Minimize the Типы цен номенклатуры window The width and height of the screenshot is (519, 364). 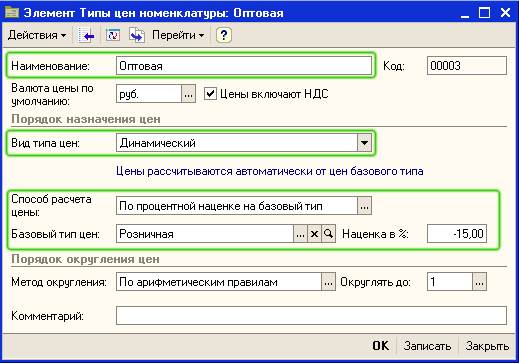(465, 13)
